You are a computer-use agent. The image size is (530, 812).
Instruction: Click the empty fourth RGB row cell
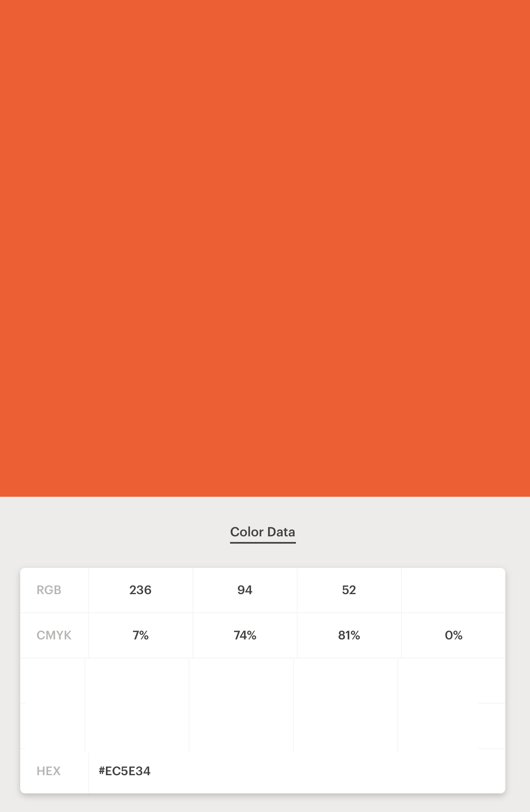coord(453,590)
